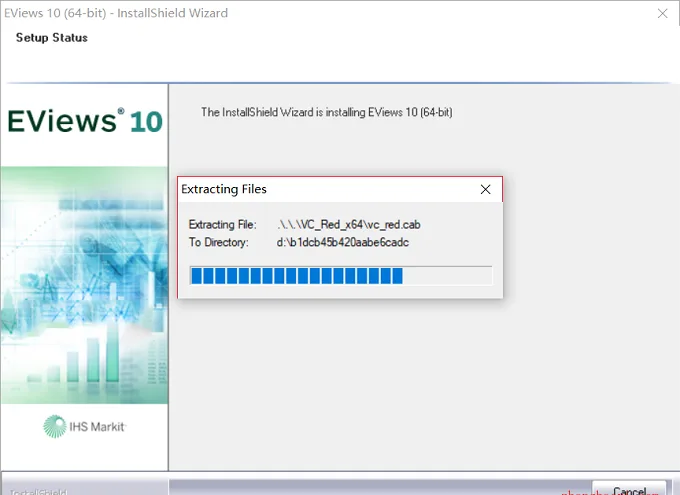680x495 pixels.
Task: Select the vc_red.cab file path text
Action: [349, 224]
